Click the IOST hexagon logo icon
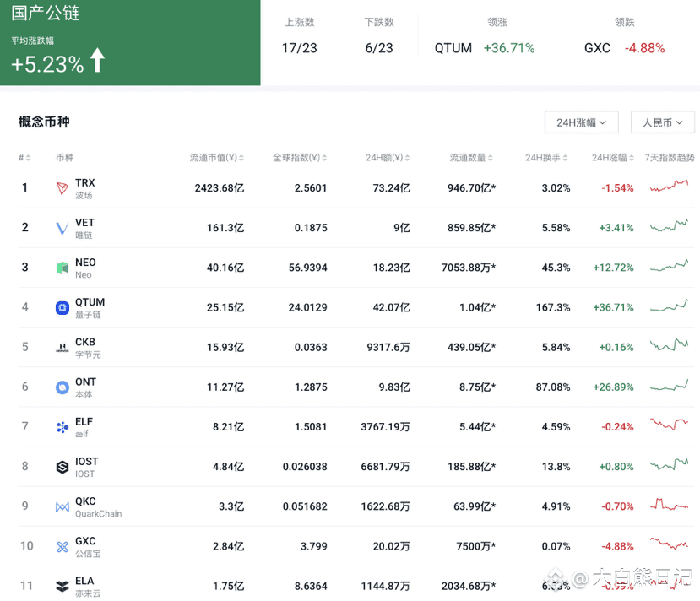The image size is (700, 601). tap(62, 467)
